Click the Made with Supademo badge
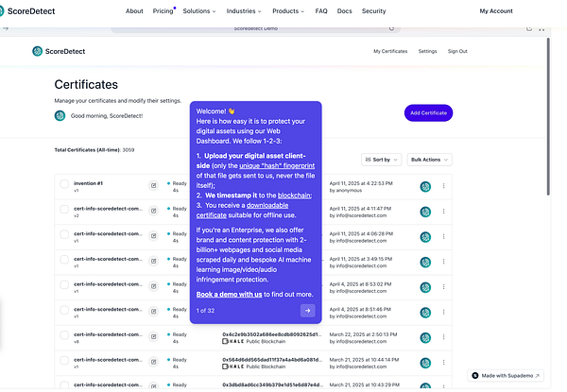The width and height of the screenshot is (567, 392). click(506, 376)
